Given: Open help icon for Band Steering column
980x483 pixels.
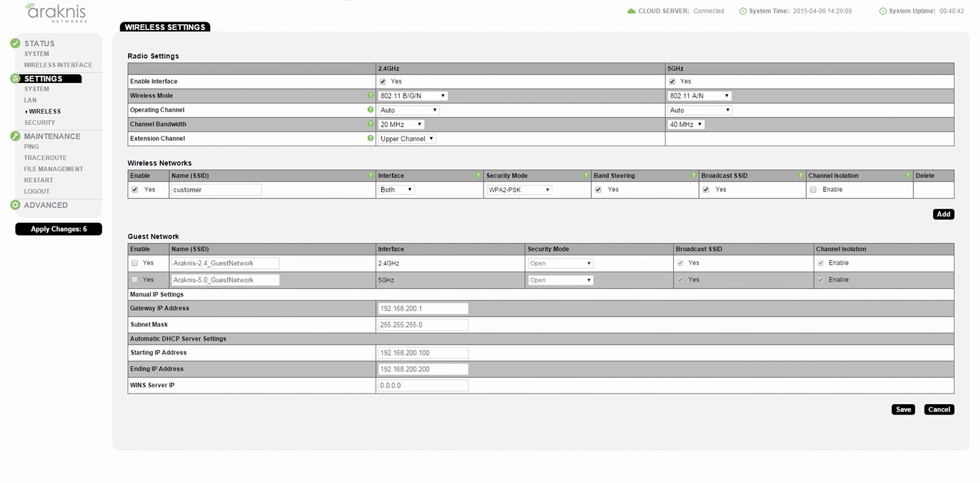Looking at the screenshot, I should (693, 176).
